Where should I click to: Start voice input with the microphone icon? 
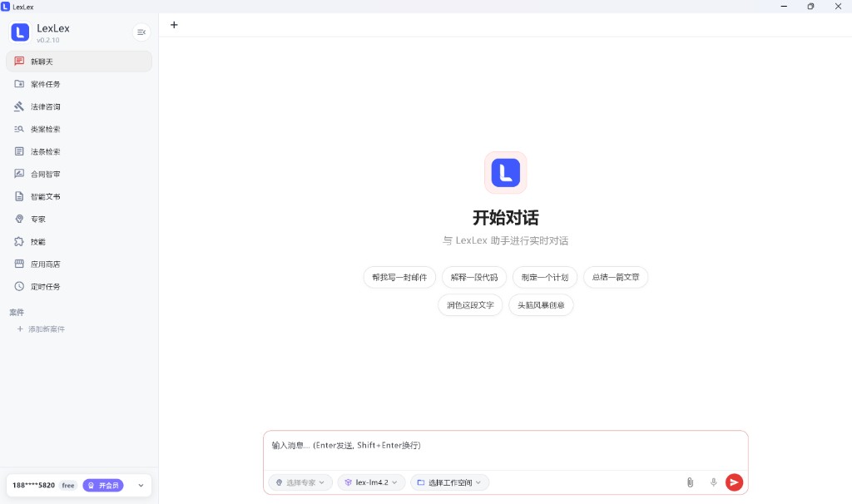713,482
